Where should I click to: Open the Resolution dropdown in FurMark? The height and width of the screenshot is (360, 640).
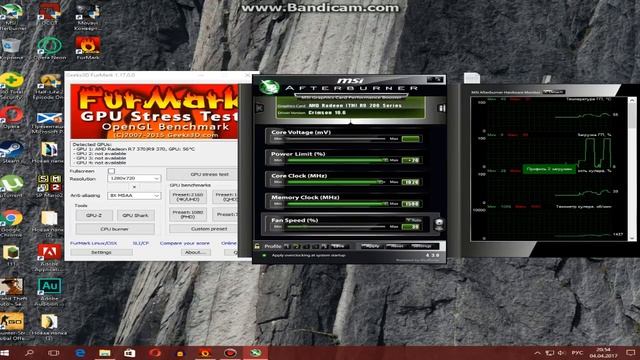(134, 178)
